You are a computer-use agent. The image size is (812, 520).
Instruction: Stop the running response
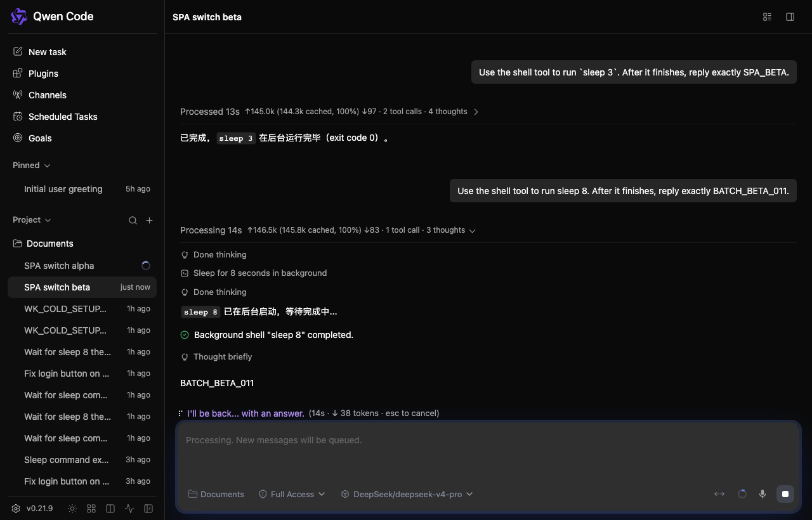click(785, 494)
